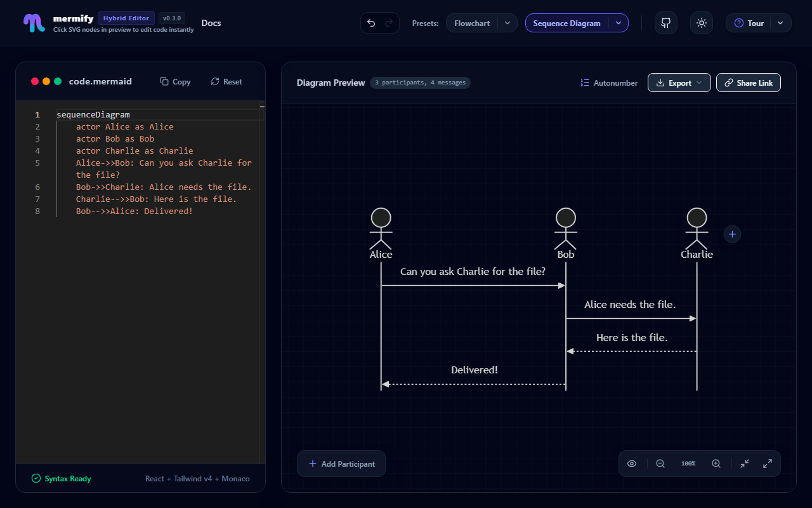The image size is (812, 508).
Task: Click the 'actor Bob as Bob' code line
Action: 115,139
